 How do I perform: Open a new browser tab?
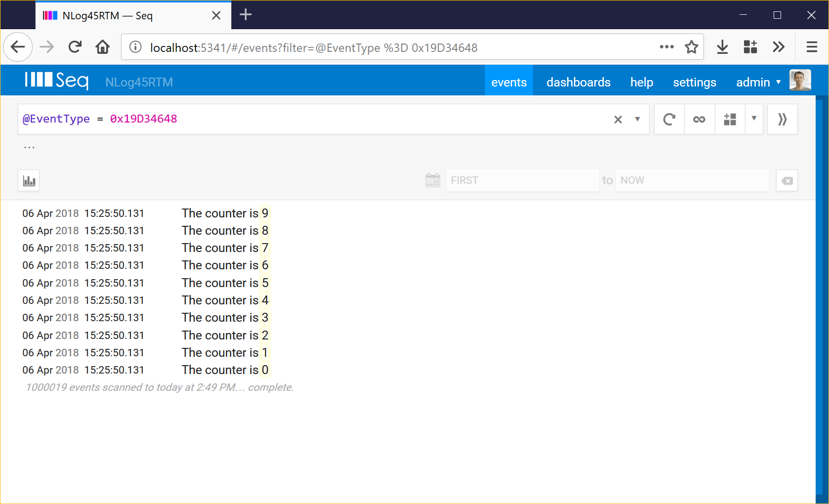[246, 15]
